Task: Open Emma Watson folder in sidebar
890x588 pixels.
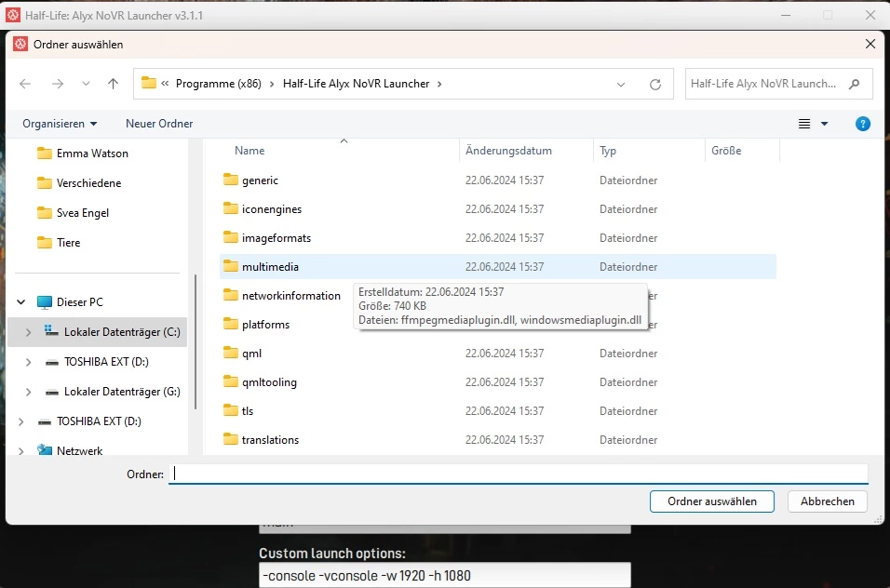Action: [x=92, y=154]
